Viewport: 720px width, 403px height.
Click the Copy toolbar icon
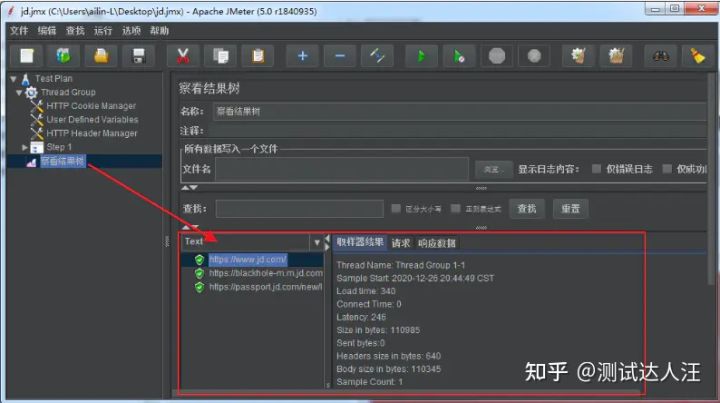(x=220, y=56)
